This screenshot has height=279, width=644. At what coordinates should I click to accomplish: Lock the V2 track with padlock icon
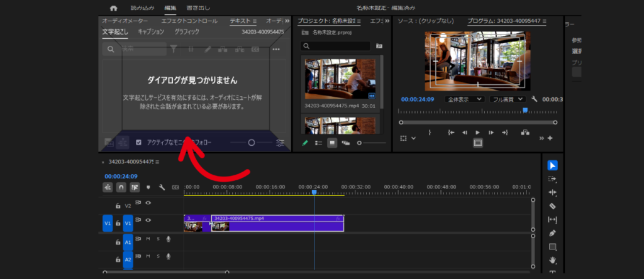click(x=117, y=205)
